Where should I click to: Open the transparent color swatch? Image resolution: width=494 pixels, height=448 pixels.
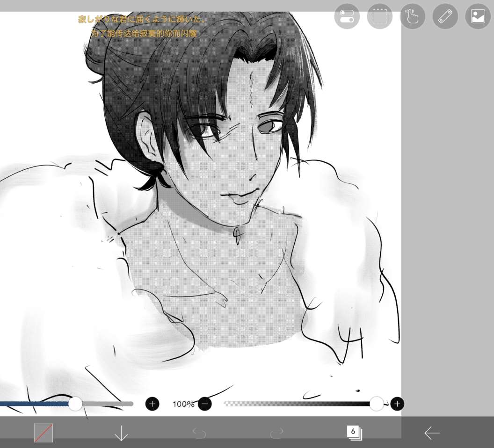pos(44,433)
